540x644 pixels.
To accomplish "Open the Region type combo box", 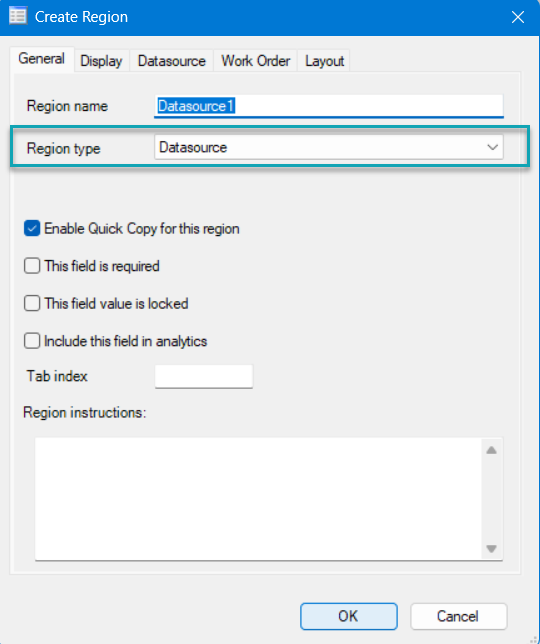I will (329, 147).
